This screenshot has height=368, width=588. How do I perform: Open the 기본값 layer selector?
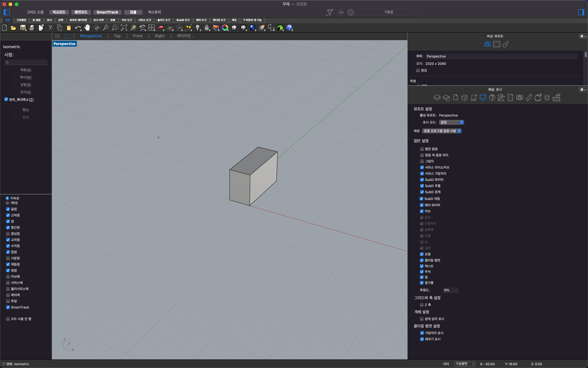point(386,12)
